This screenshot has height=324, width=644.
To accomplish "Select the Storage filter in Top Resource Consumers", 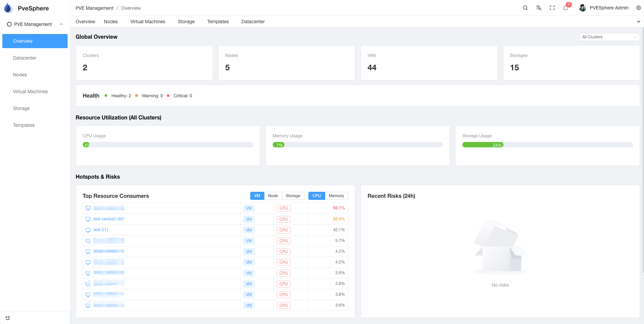I will (293, 195).
